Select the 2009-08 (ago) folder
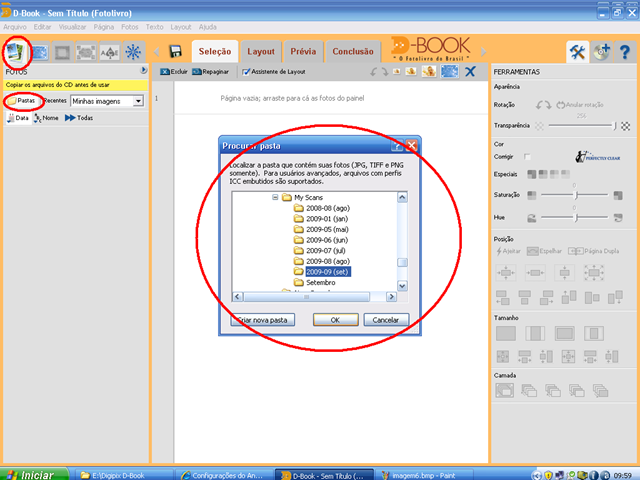 (x=328, y=261)
